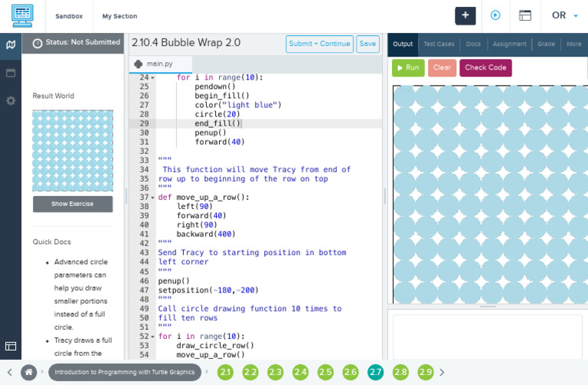Click the CodeHS logo icon
Image resolution: width=588 pixels, height=385 pixels.
coord(22,15)
